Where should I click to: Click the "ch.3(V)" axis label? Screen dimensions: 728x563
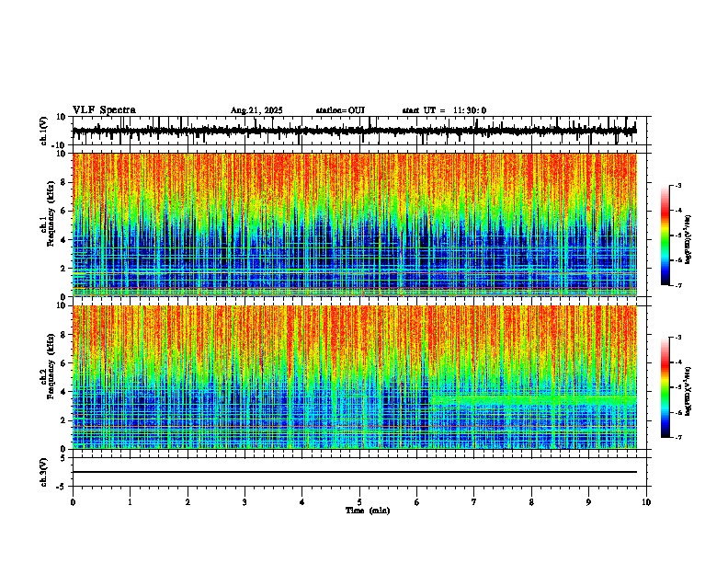click(x=44, y=473)
